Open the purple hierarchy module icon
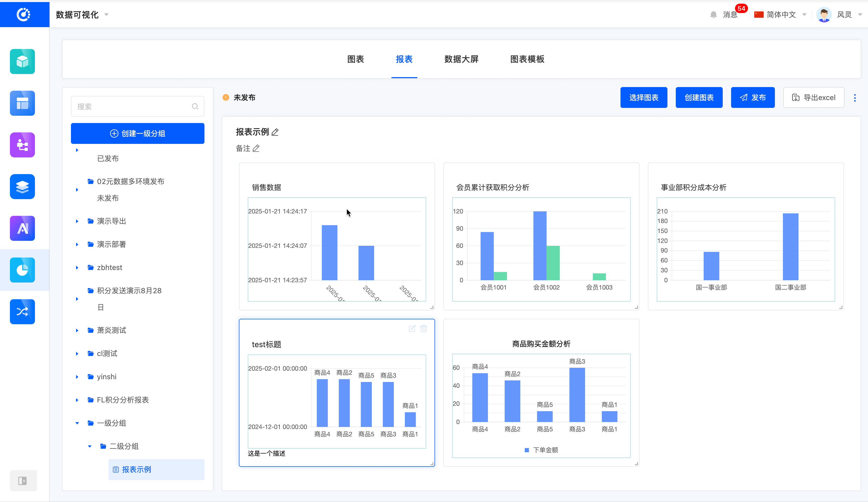Screen dimensions: 868x502 click(x=22, y=145)
